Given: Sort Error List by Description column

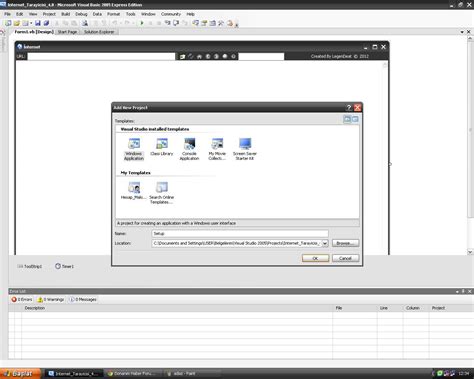Looking at the screenshot, I should pos(177,308).
